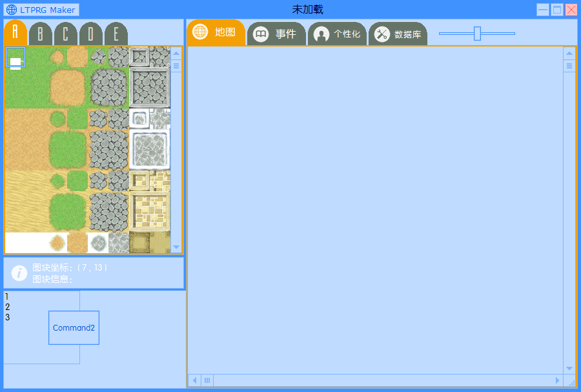581x392 pixels.
Task: Open the 数据库 (Database) tab
Action: click(398, 34)
